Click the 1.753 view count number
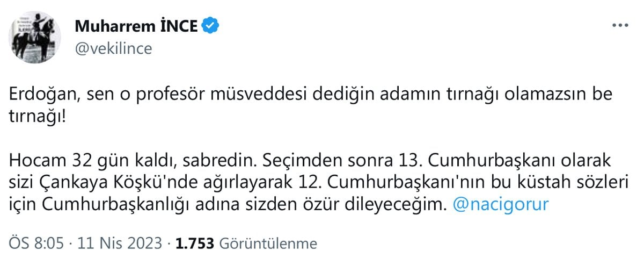The height and width of the screenshot is (265, 644). pos(195,244)
